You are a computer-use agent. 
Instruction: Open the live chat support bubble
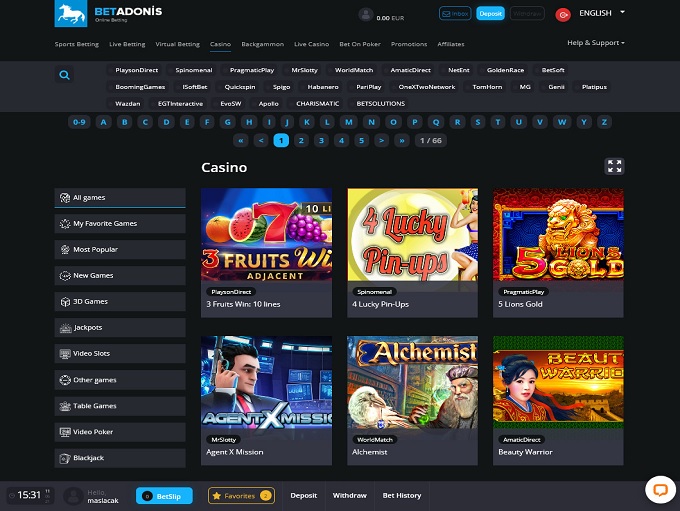click(x=658, y=490)
